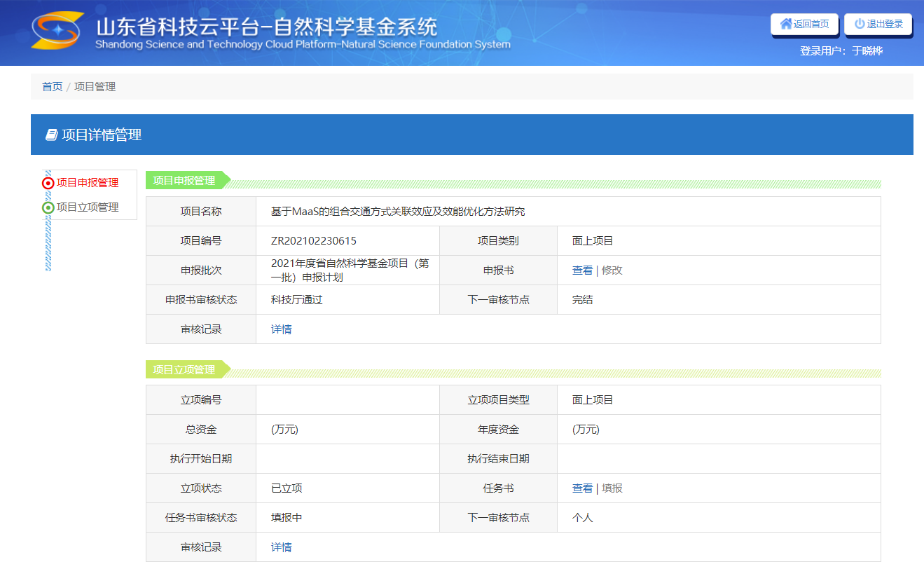
Task: Click 退出登录 button
Action: [x=878, y=24]
